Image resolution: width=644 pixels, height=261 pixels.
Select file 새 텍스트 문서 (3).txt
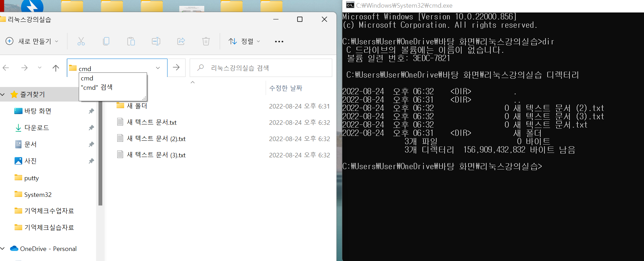tap(156, 155)
